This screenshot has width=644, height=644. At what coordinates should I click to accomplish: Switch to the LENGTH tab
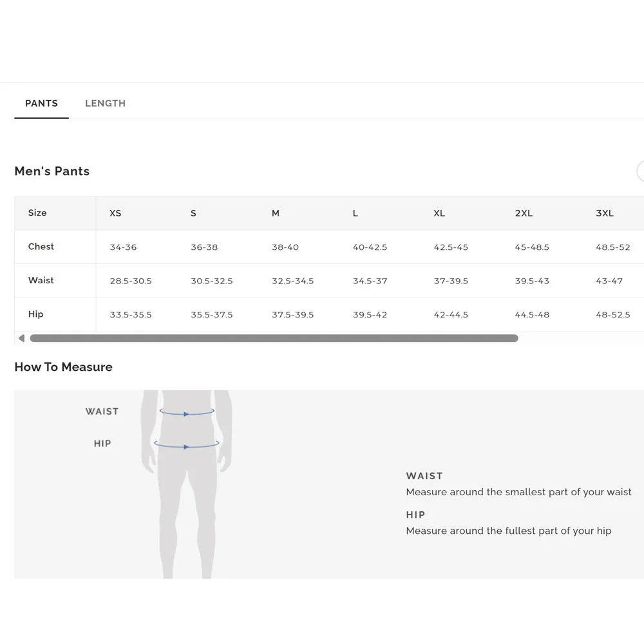[x=105, y=103]
